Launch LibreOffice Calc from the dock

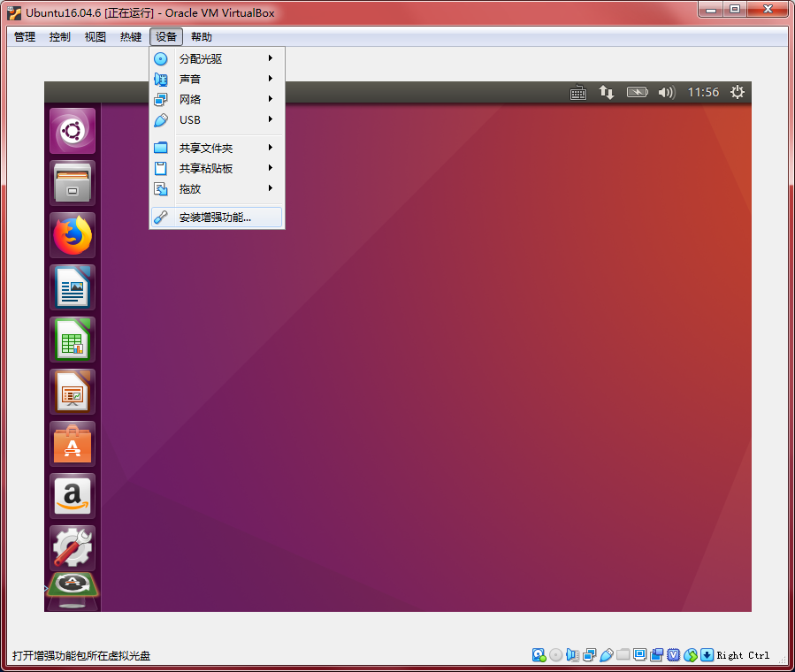[73, 340]
